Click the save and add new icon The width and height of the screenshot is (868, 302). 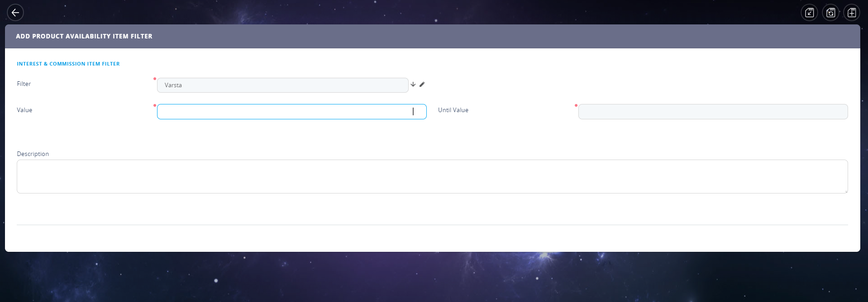coord(852,13)
